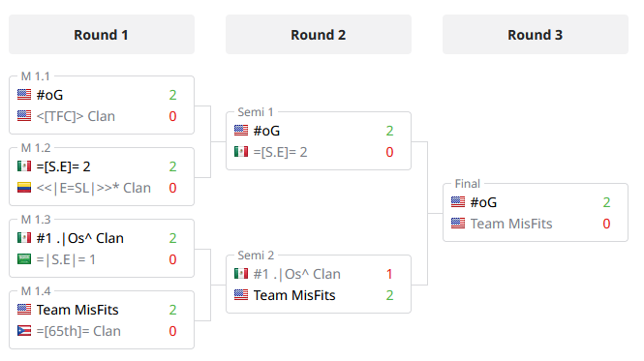
Task: Click #oG's score of 2 in Semi 1
Action: coord(389,131)
